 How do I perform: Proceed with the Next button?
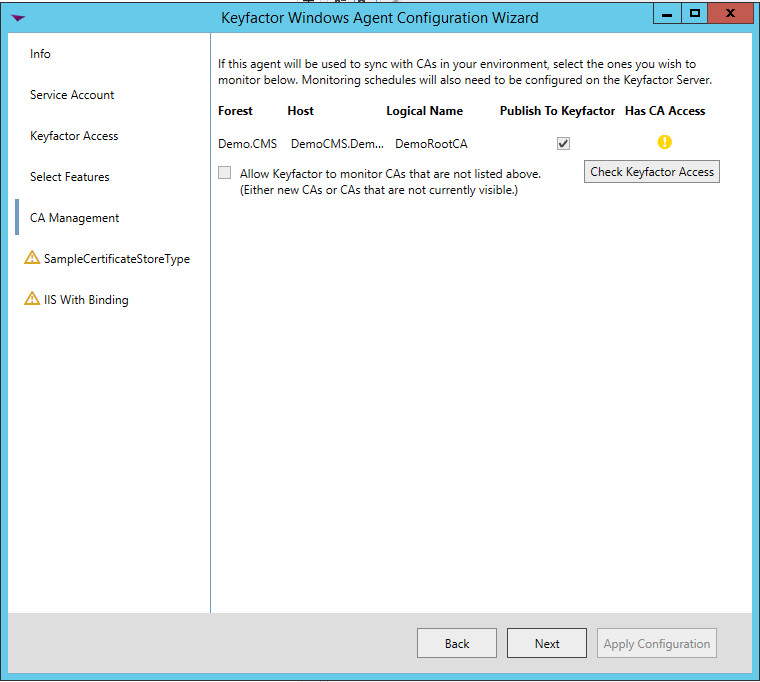pos(547,643)
